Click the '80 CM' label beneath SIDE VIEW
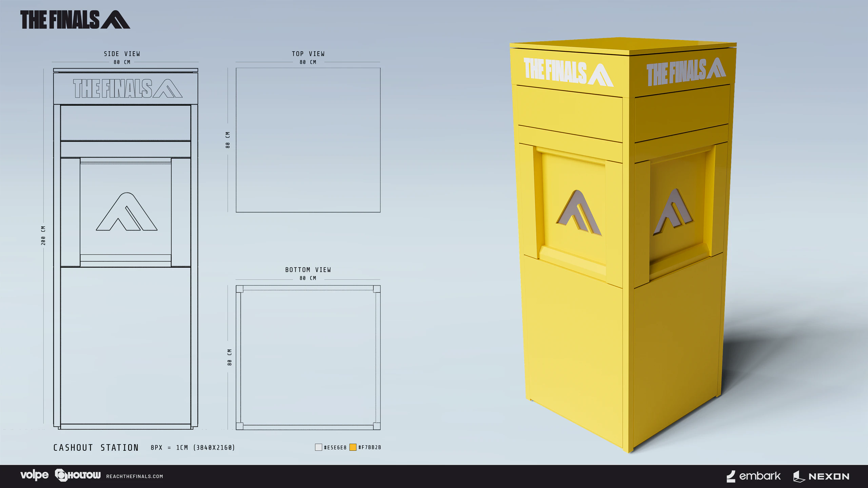The image size is (868, 488). (x=122, y=62)
